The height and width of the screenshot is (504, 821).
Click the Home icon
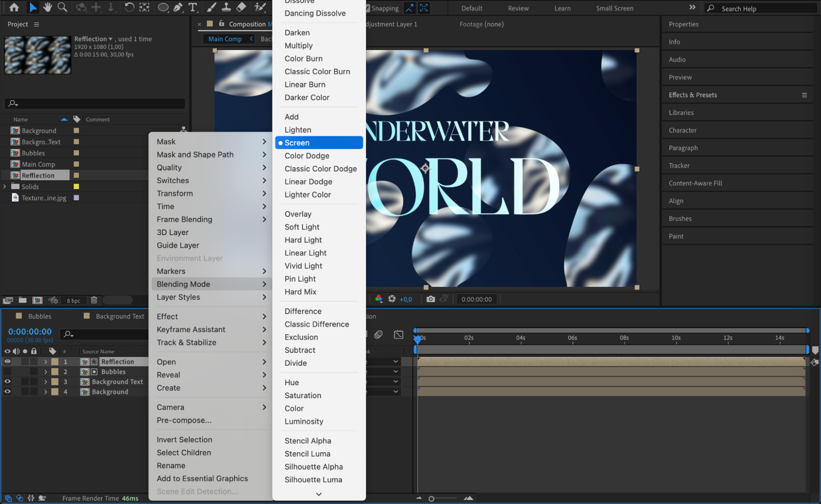point(14,7)
